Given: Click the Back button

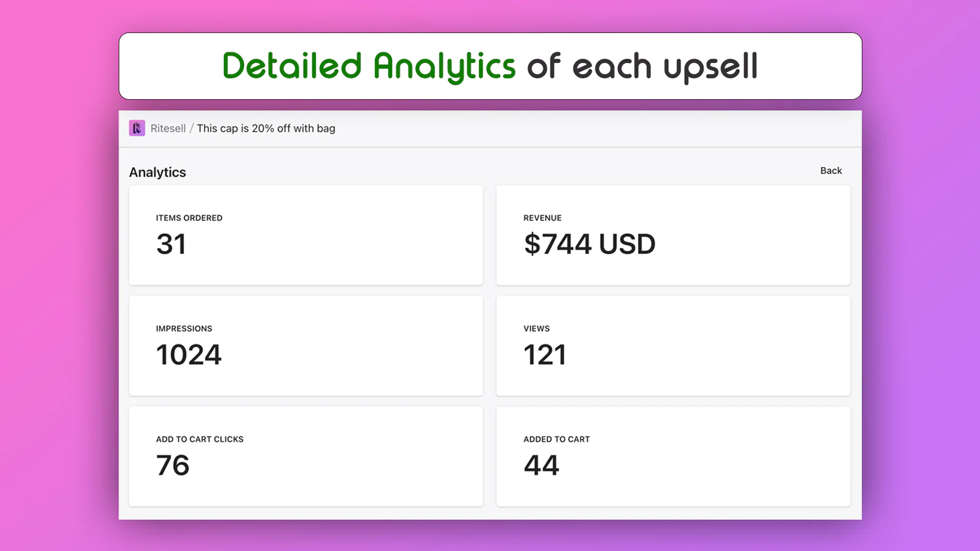Looking at the screenshot, I should (831, 171).
